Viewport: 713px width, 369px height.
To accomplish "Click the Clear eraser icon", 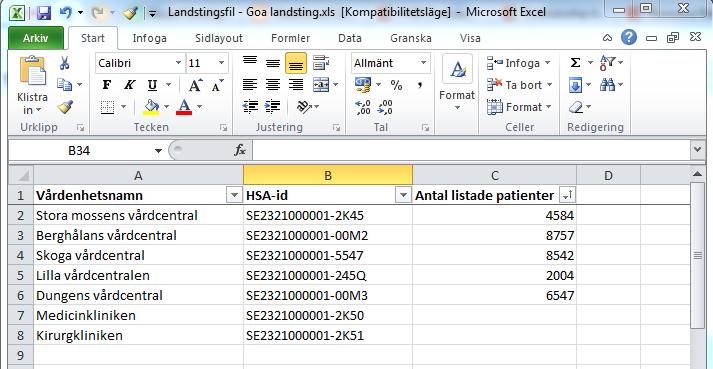I will coord(576,107).
